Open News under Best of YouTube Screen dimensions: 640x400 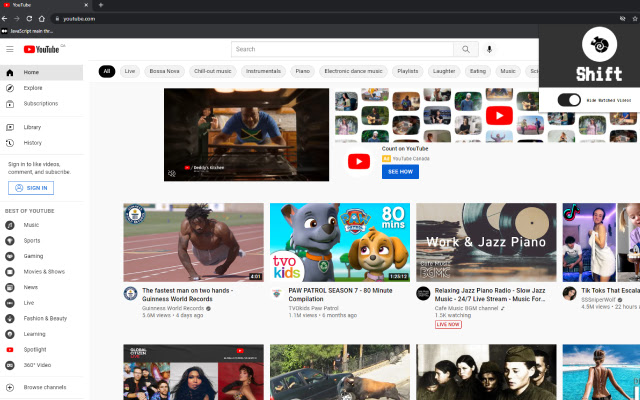click(42, 287)
